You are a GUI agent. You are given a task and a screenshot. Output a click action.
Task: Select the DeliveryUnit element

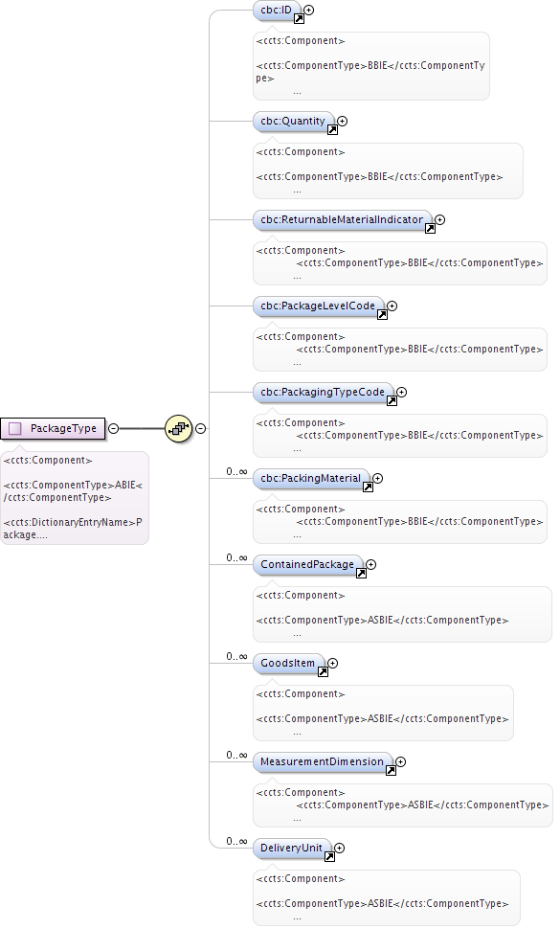(x=291, y=849)
